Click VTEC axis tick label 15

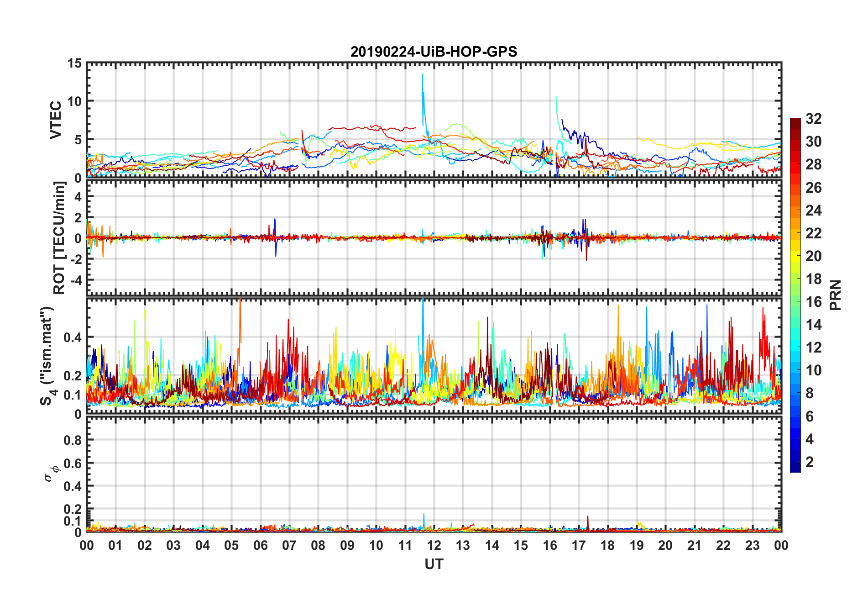[x=74, y=63]
